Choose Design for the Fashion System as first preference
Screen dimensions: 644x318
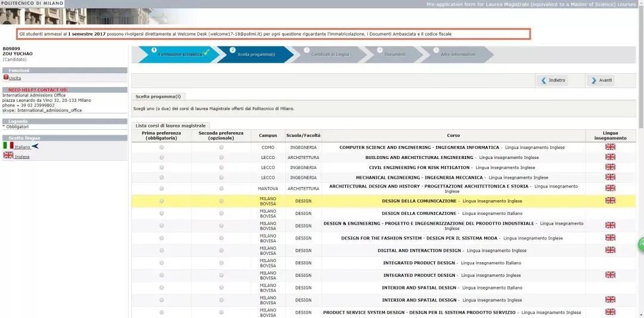[162, 238]
